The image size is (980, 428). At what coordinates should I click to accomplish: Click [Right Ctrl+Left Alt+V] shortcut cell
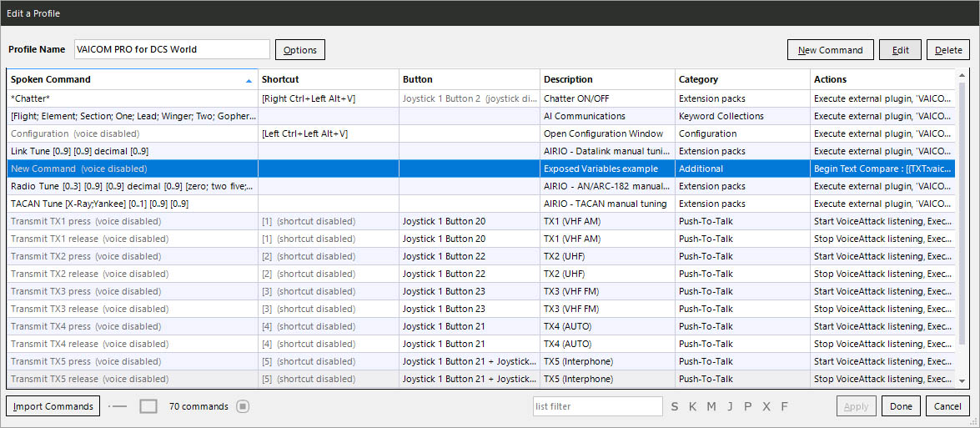click(328, 98)
